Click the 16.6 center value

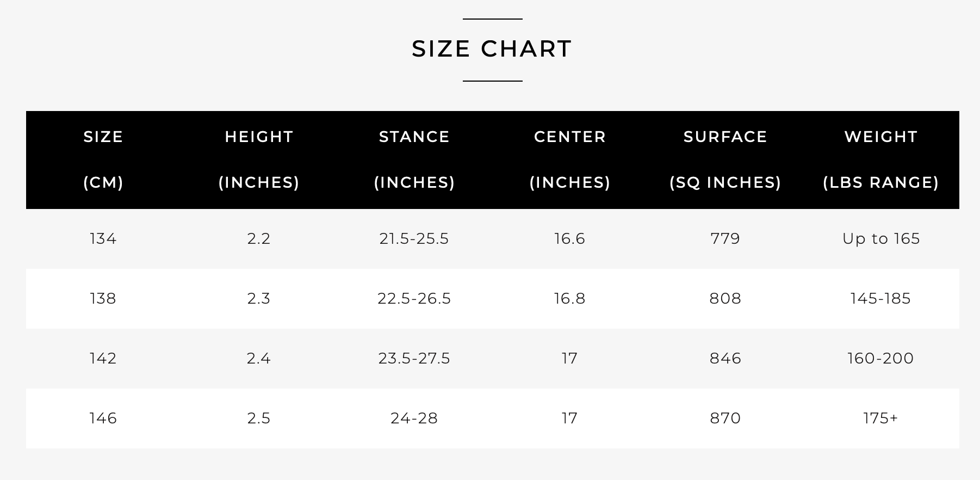click(x=570, y=239)
